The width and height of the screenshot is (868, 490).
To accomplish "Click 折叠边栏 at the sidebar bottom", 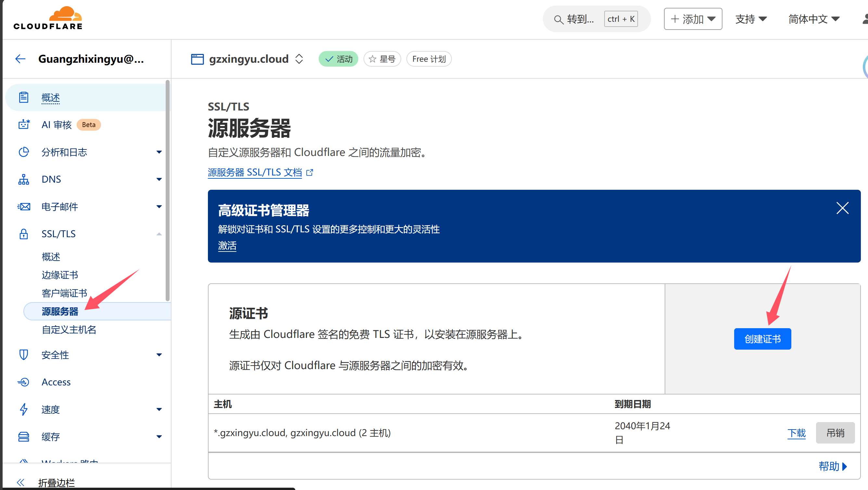I will coord(57,483).
